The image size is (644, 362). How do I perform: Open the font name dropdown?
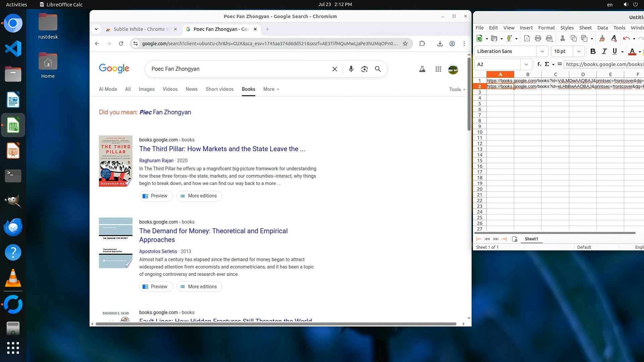[542, 51]
